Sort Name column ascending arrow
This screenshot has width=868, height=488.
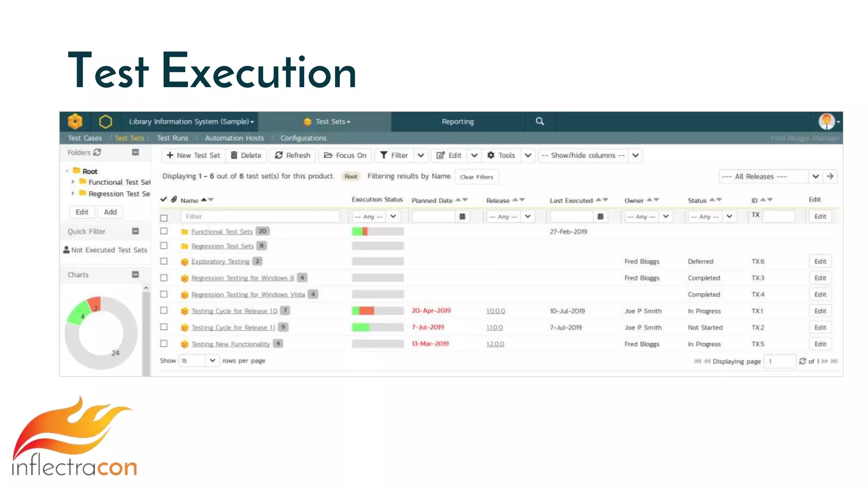point(204,200)
